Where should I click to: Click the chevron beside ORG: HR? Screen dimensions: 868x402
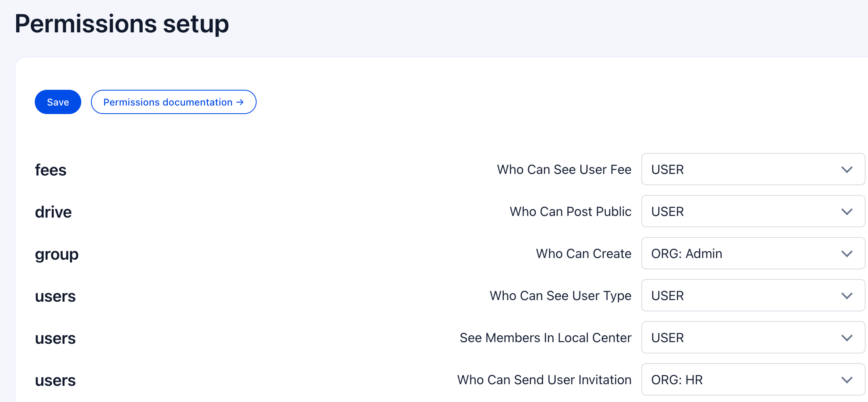(847, 380)
